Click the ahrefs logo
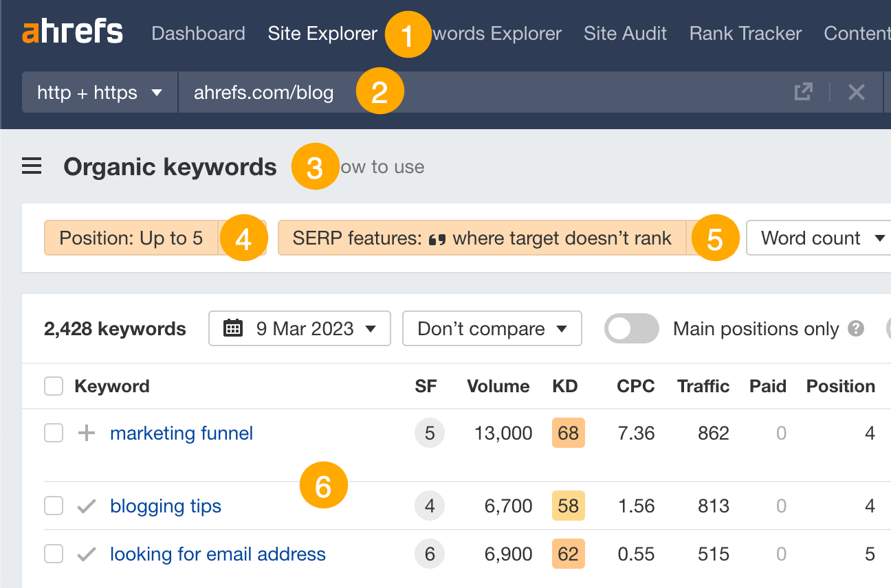 pyautogui.click(x=71, y=31)
